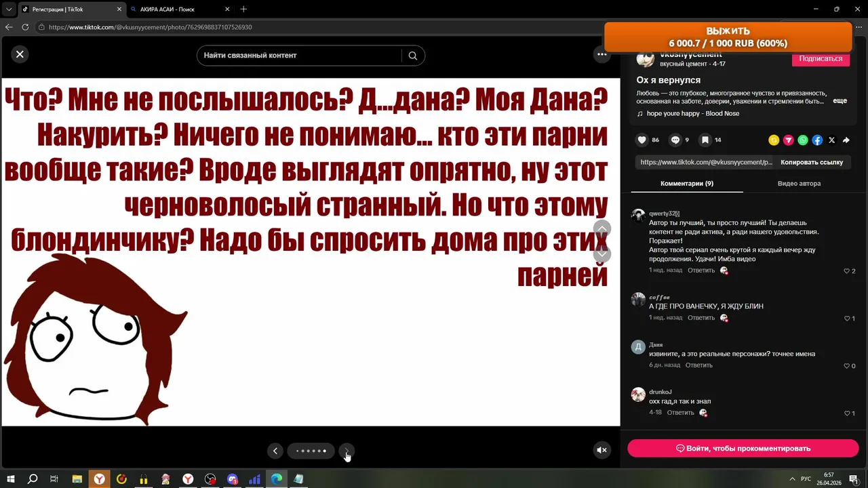Click the Копировать ссылку button

point(812,163)
